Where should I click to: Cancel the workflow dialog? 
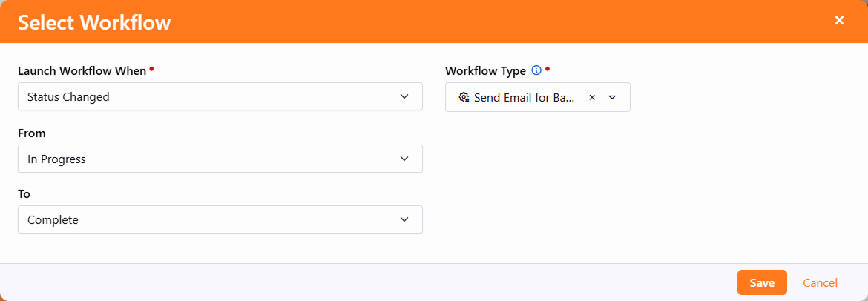[x=820, y=282]
